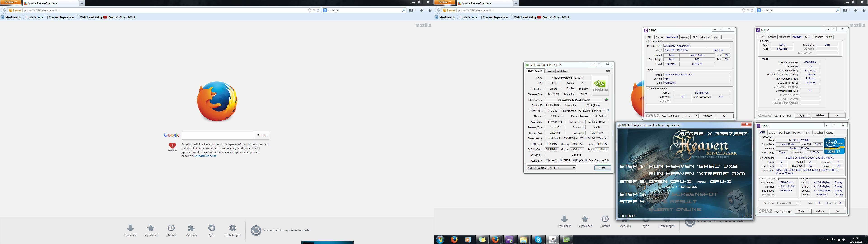
Task: Click Suche button on Firefox start page
Action: click(262, 136)
